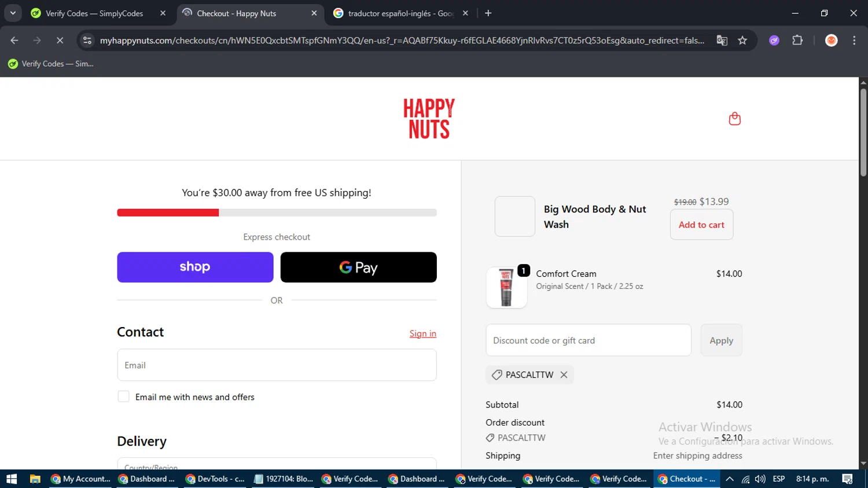Close the Verify Codes SimplyCodes tab
The width and height of the screenshot is (868, 488).
tap(163, 13)
